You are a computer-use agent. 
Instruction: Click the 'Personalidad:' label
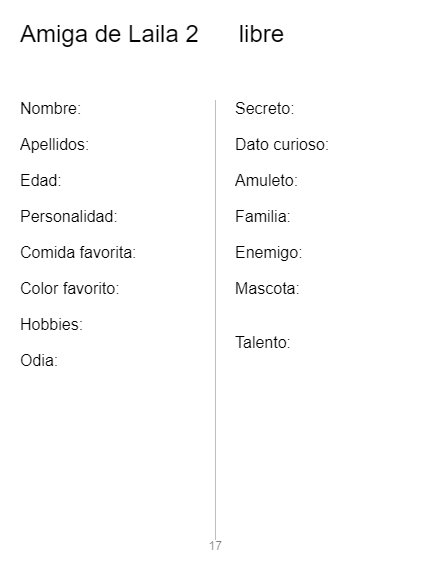(69, 216)
